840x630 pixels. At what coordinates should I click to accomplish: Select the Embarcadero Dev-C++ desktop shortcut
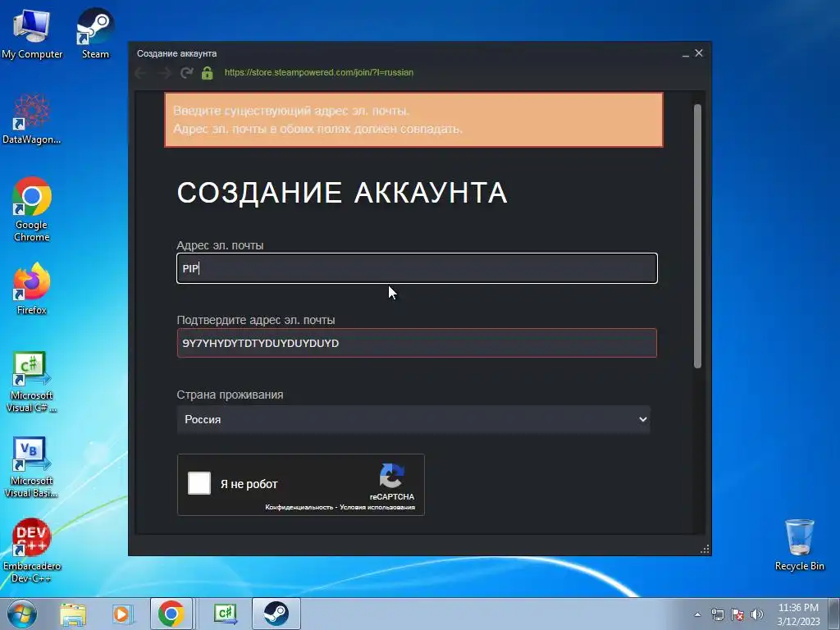click(32, 550)
